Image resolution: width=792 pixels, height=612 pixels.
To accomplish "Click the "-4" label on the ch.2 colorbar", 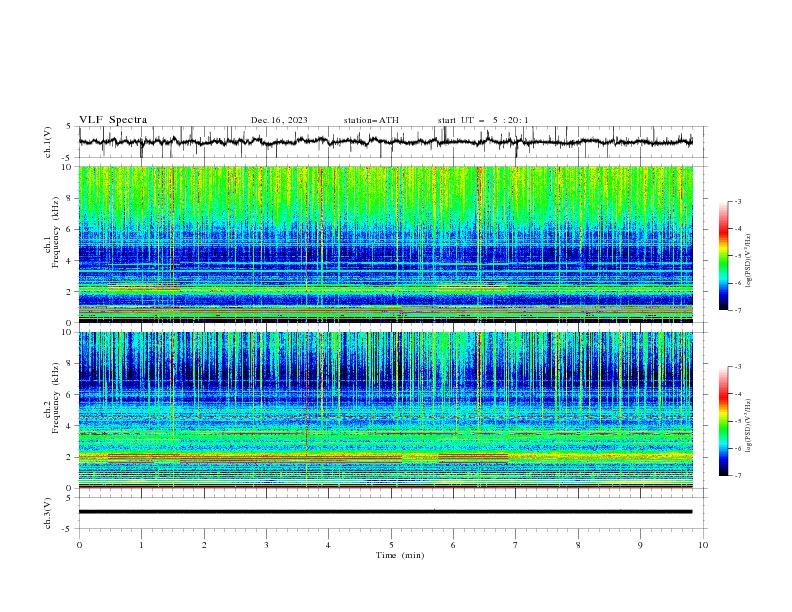I will tap(738, 394).
